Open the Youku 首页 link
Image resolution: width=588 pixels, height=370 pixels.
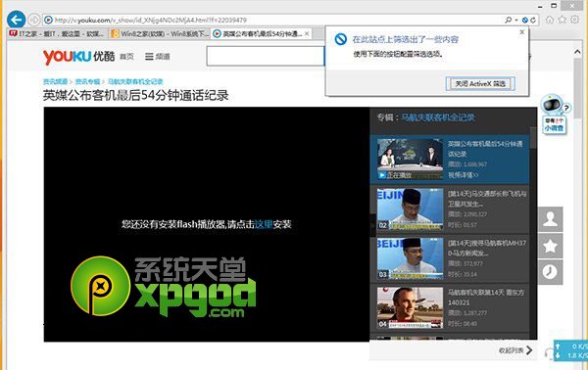(x=126, y=57)
